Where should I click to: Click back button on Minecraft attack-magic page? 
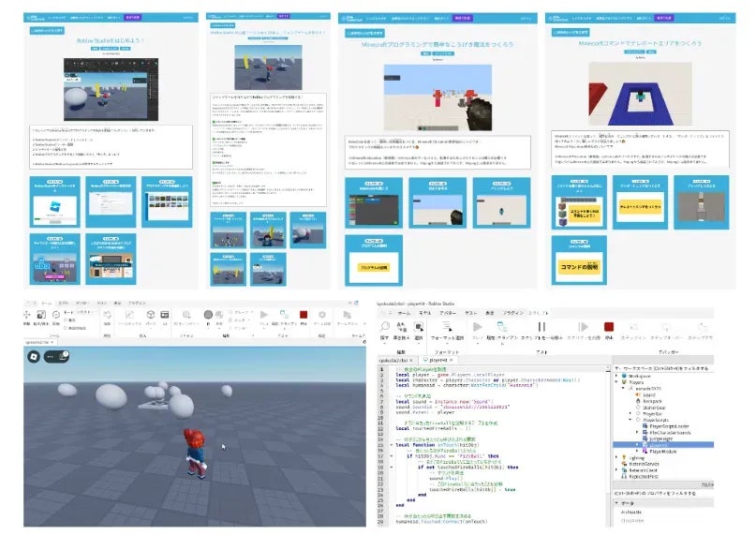(x=365, y=34)
